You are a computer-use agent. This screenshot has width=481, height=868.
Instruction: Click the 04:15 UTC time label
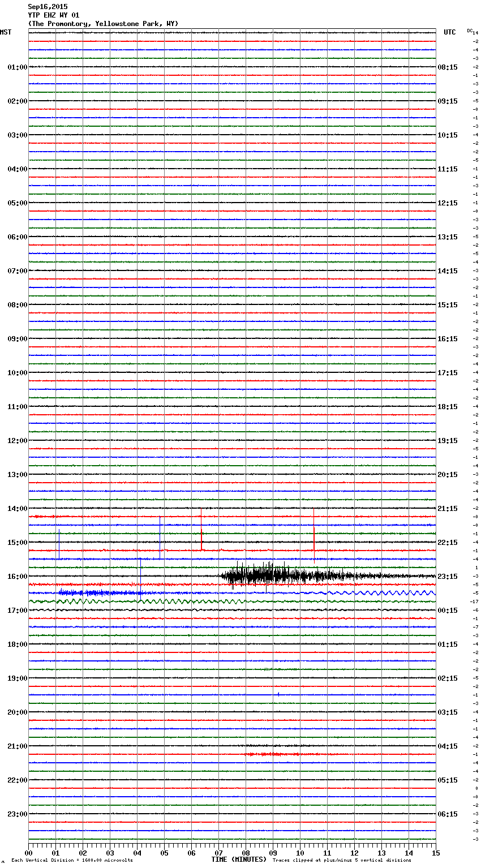tap(448, 746)
